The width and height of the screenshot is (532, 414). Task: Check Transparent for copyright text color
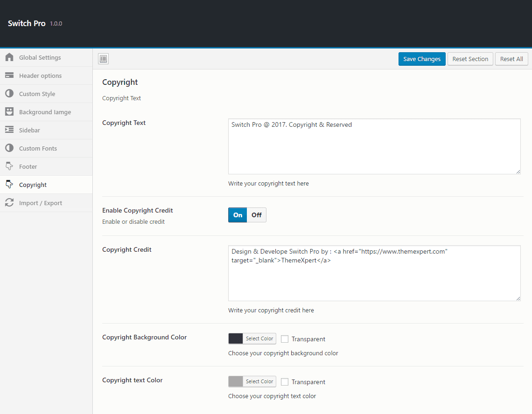(x=285, y=382)
